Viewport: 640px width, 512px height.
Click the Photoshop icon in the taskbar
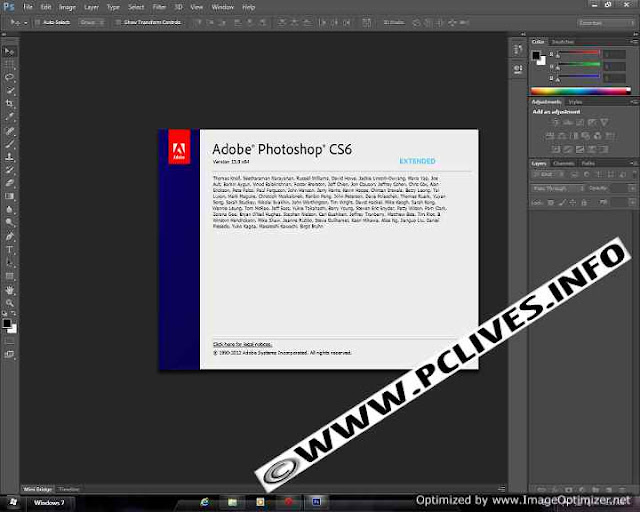(x=316, y=502)
